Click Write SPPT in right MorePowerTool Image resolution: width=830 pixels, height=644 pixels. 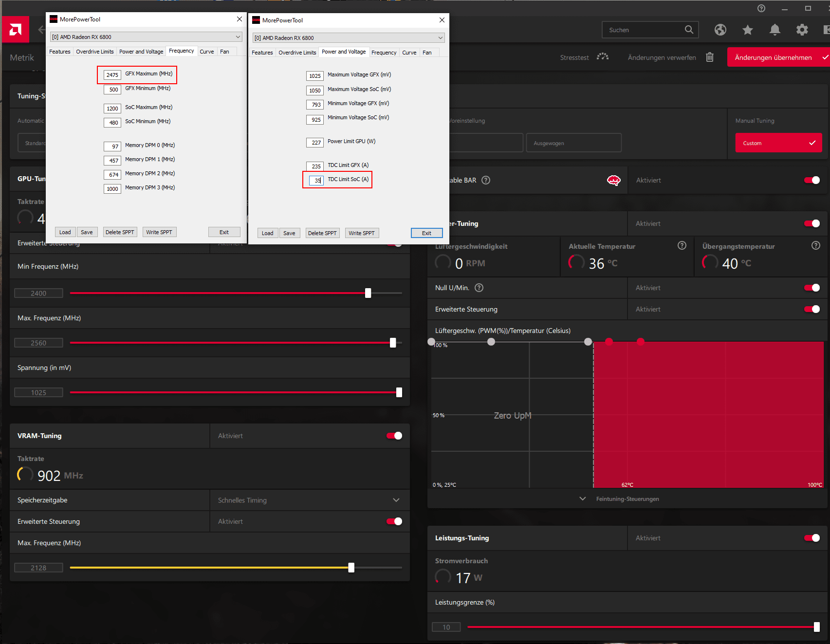point(362,233)
